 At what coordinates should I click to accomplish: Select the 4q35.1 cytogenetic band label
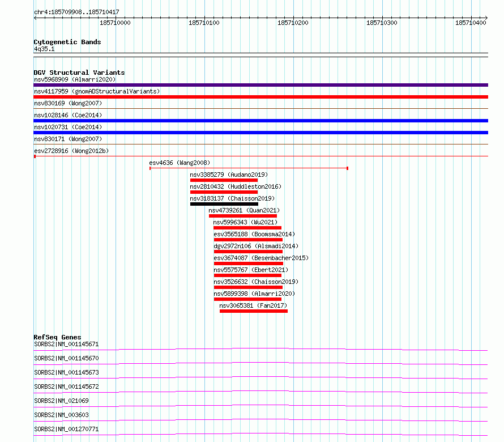44,49
